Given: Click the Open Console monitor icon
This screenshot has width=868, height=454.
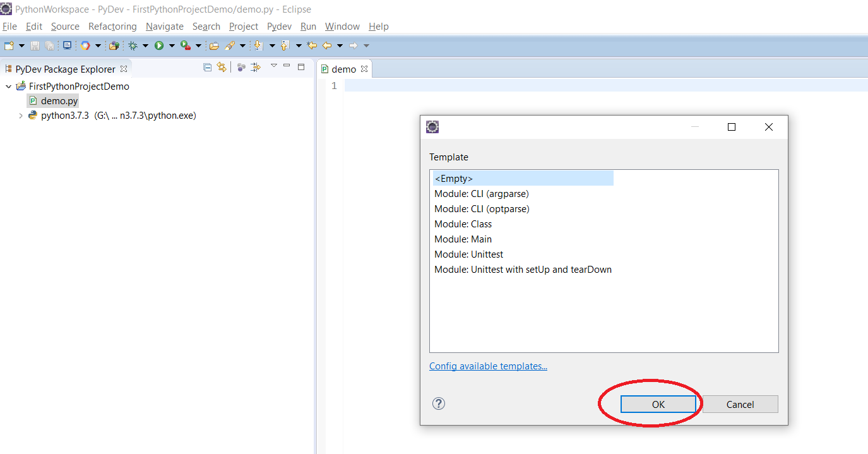Looking at the screenshot, I should pyautogui.click(x=67, y=45).
